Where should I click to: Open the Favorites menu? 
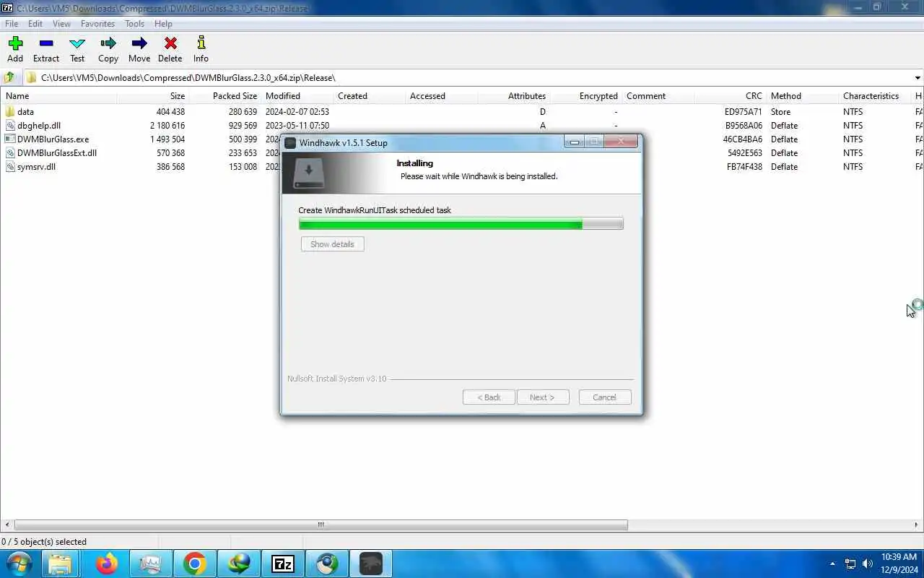click(97, 24)
